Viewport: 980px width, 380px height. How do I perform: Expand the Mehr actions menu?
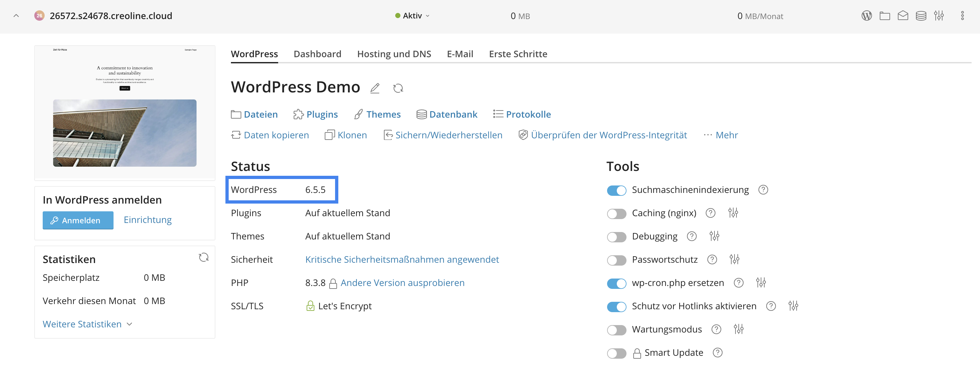pos(721,135)
